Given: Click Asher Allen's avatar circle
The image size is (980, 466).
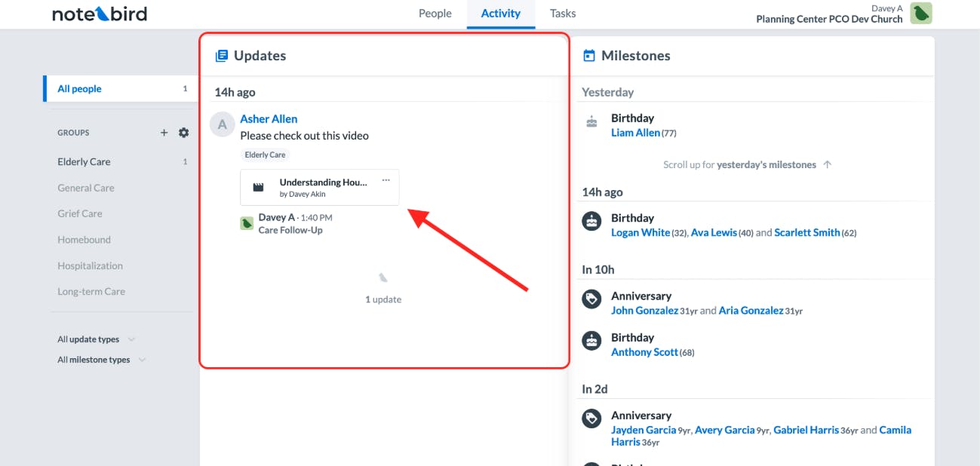Looking at the screenshot, I should coord(222,124).
